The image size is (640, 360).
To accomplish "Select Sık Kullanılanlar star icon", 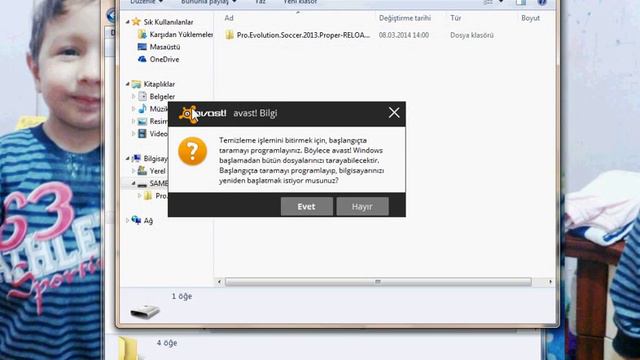I will click(x=136, y=22).
